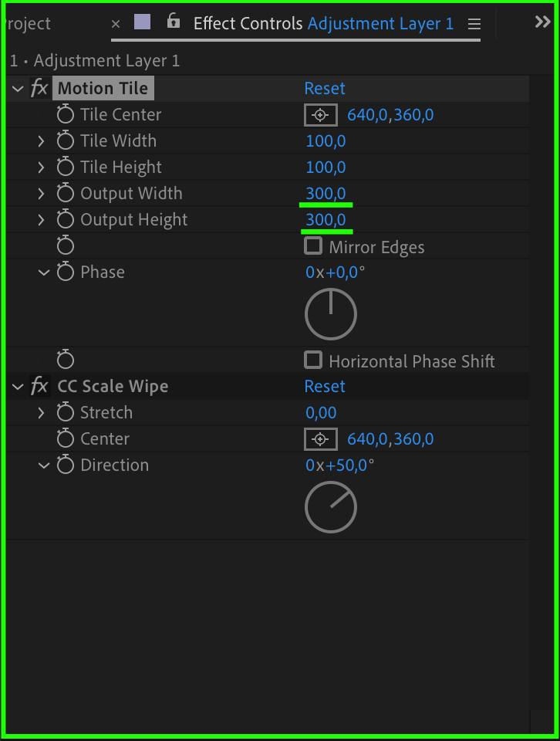Viewport: 560px width, 741px height.
Task: Enable the Mirror Edges checkbox
Action: click(313, 246)
